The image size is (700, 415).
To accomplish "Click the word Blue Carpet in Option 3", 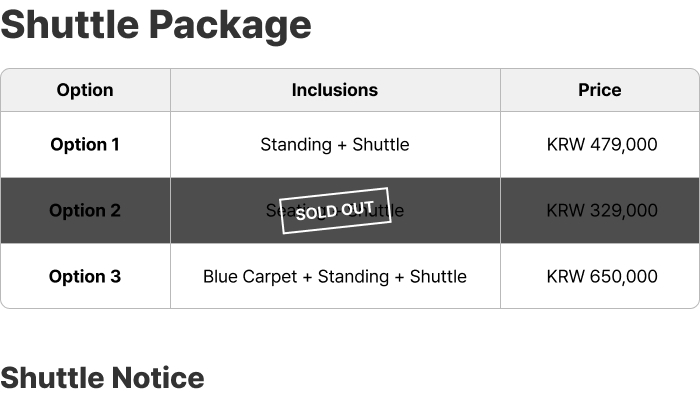I will click(x=250, y=277).
